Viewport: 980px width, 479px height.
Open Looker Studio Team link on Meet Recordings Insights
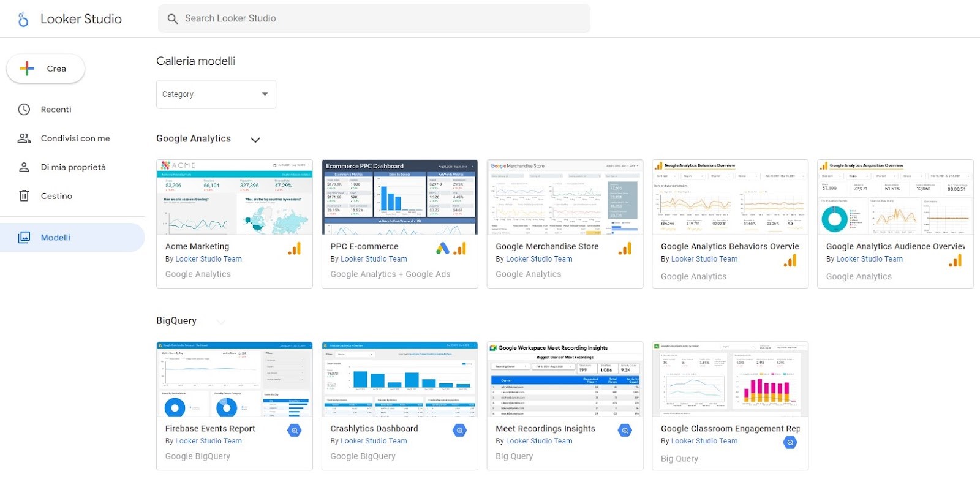539,441
